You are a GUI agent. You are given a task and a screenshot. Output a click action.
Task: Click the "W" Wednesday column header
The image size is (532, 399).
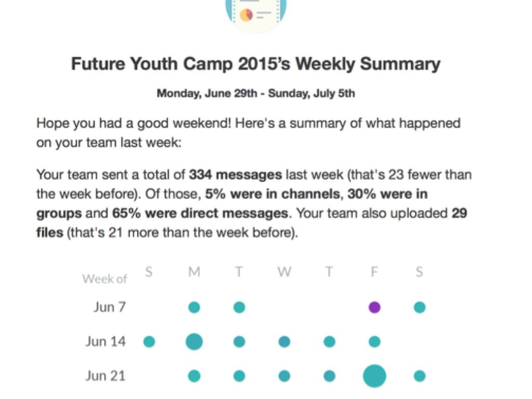click(x=284, y=272)
